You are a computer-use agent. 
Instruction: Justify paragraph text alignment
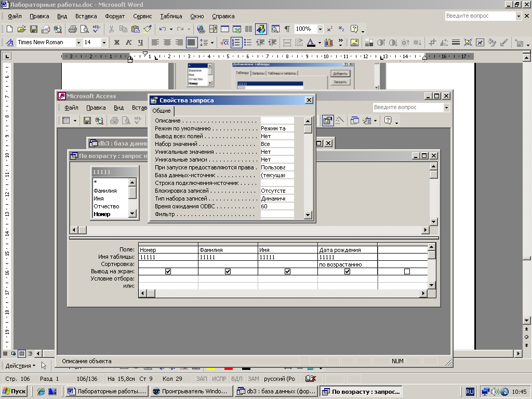191,43
